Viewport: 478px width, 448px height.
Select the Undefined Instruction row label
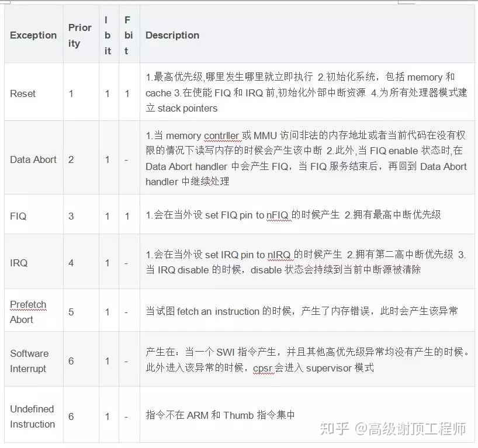click(33, 416)
